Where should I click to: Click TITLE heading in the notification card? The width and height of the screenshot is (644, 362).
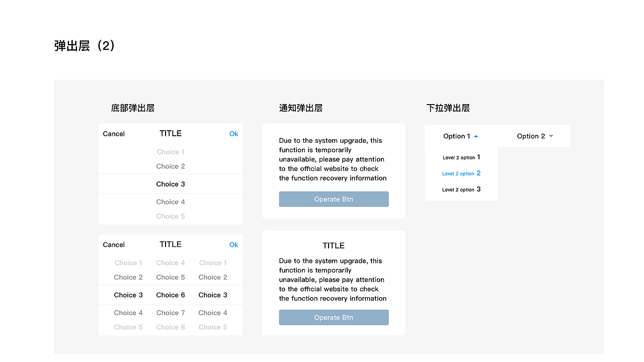[334, 246]
